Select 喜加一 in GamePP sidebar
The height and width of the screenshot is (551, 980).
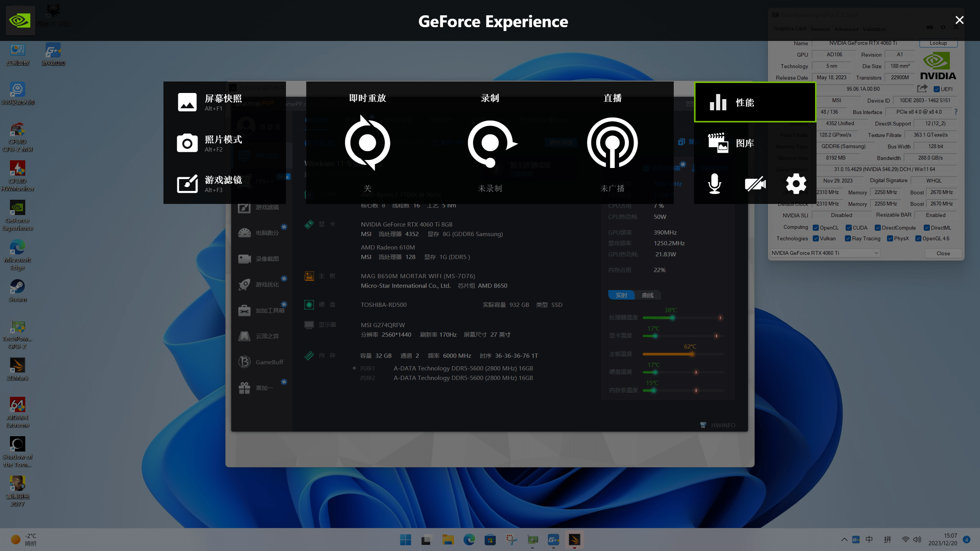coord(261,388)
